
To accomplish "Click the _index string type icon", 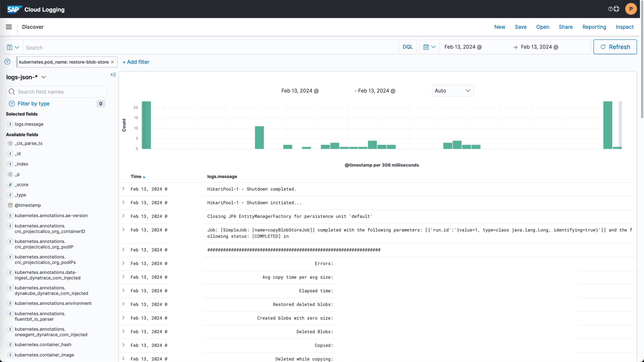I will pos(10,164).
